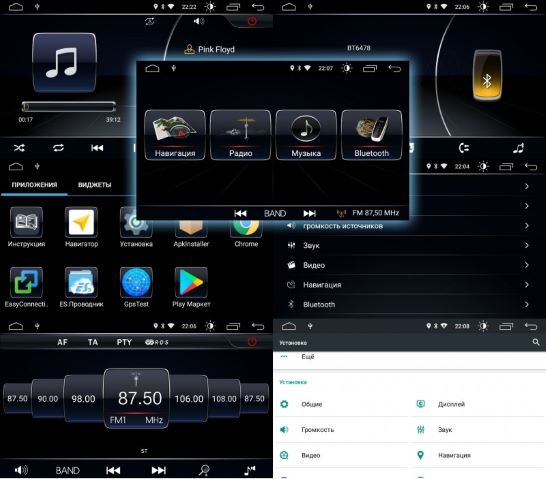Image resolution: width=546 pixels, height=479 pixels.
Task: Launch the Навигатор app
Action: (81, 227)
